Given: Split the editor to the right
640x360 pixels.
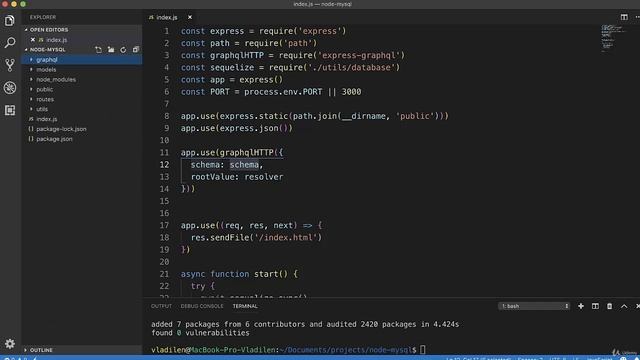Looking at the screenshot, I should click(x=624, y=17).
